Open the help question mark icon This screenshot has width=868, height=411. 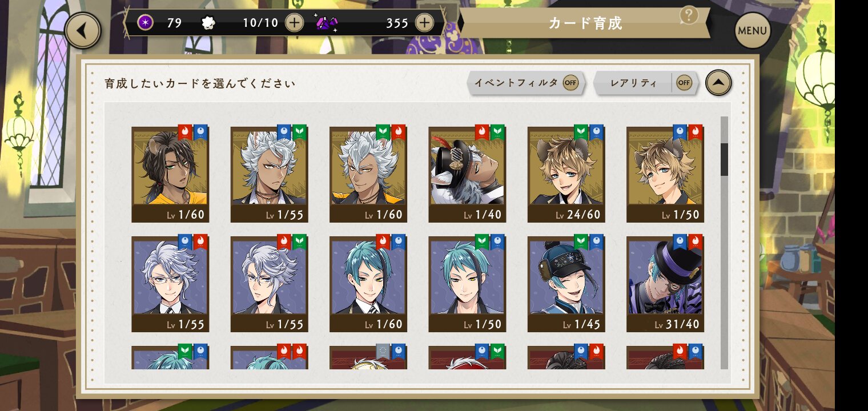(x=689, y=15)
